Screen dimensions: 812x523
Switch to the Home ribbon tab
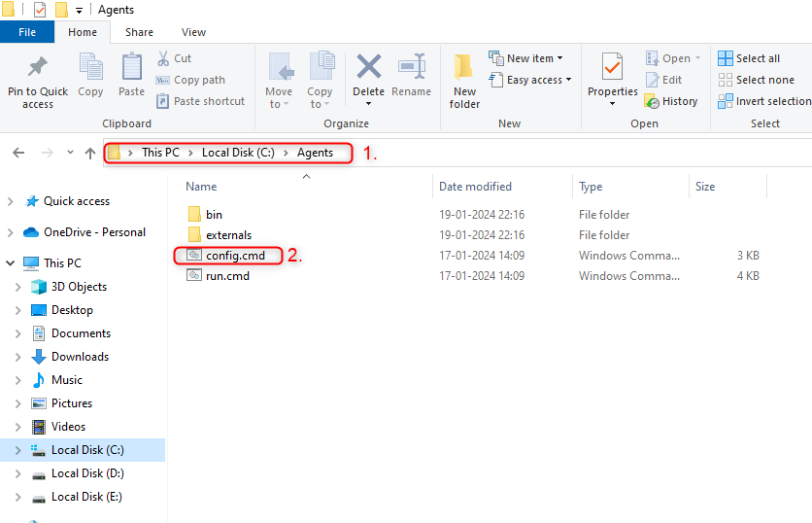click(83, 32)
